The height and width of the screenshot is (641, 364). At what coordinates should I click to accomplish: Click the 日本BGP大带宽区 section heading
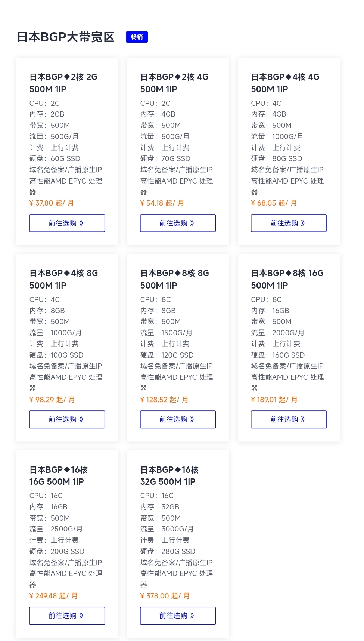click(x=66, y=37)
